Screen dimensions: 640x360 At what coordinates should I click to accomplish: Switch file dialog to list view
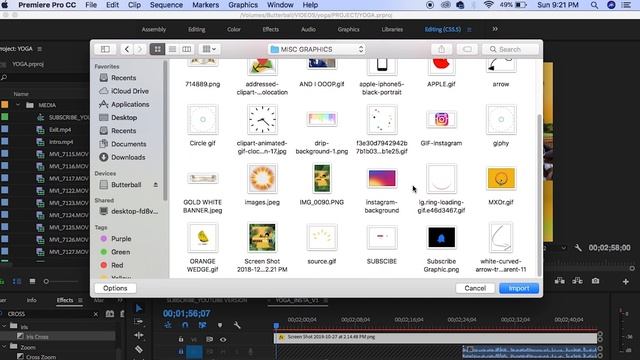click(x=172, y=49)
